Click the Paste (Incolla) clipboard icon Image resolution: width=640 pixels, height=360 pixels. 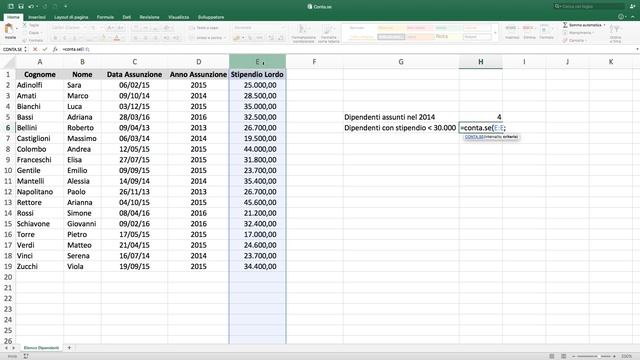point(9,29)
